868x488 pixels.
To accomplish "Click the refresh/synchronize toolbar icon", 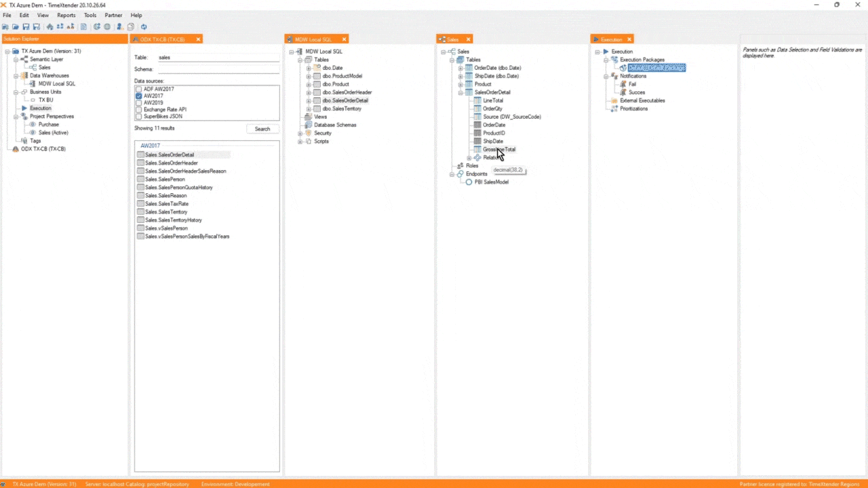I will click(144, 26).
